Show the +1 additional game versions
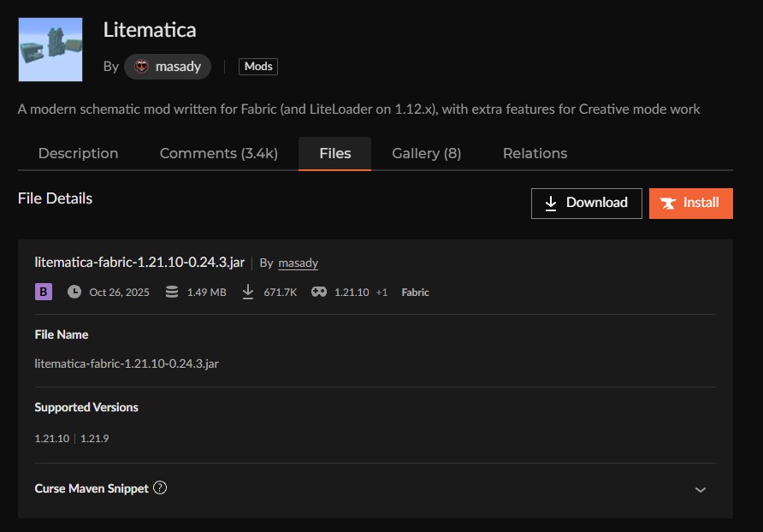The height and width of the screenshot is (532, 763). [x=381, y=293]
